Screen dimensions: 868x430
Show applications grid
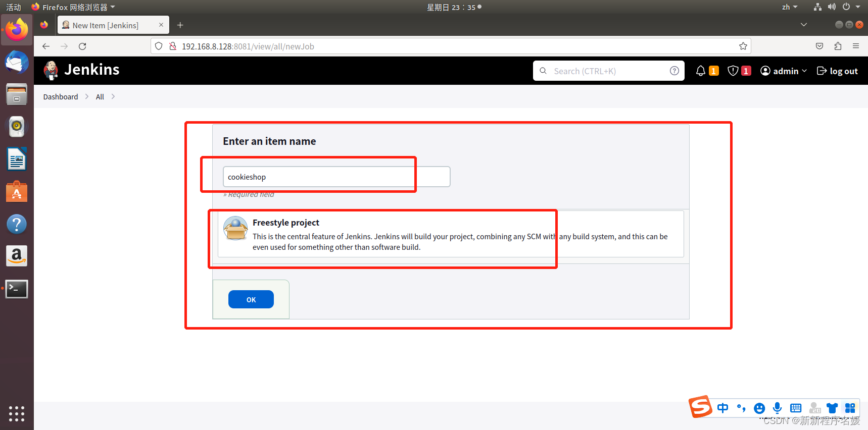pyautogui.click(x=17, y=413)
